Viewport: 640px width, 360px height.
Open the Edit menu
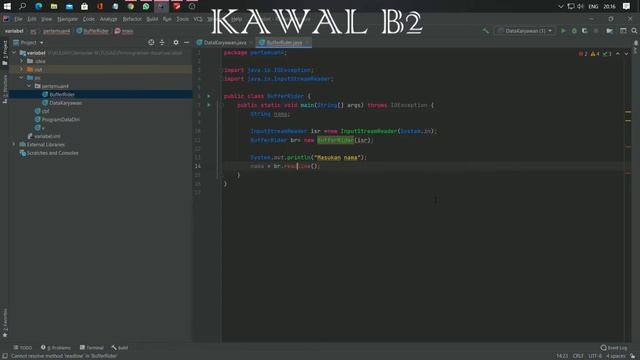pos(32,19)
